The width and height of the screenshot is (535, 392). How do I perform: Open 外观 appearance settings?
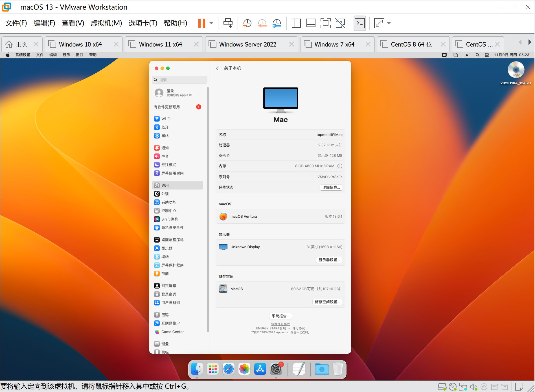tap(177, 194)
